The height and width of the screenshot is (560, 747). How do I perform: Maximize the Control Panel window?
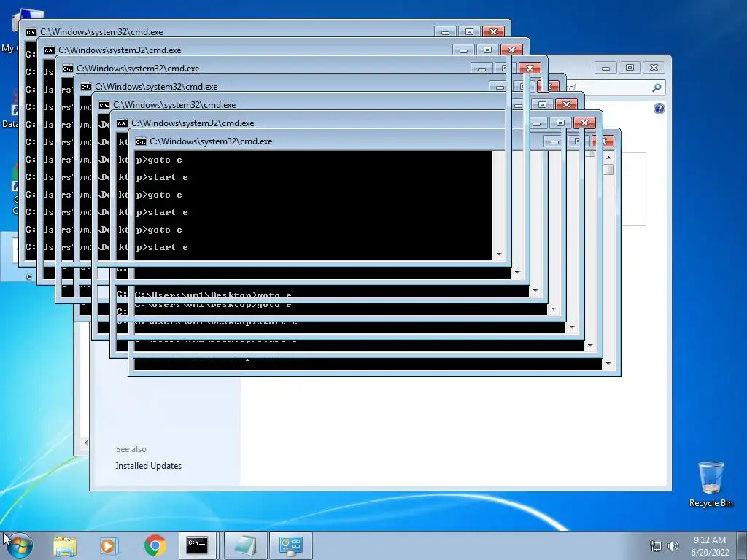630,68
